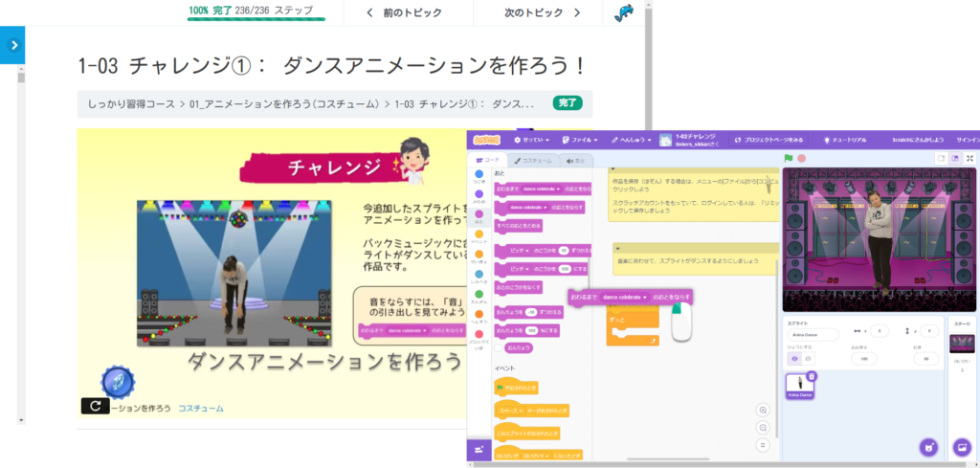Click the green flag to run project
Viewport: 980px width, 468px height.
click(789, 158)
